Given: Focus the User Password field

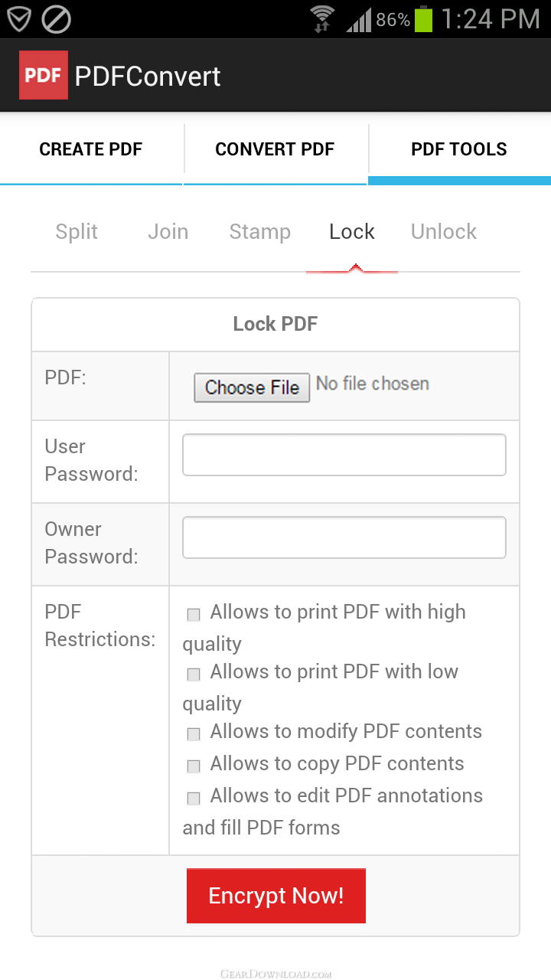Looking at the screenshot, I should tap(344, 455).
